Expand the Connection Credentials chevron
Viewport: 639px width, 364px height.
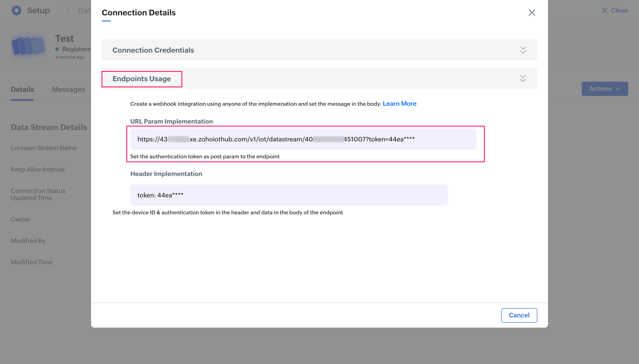[523, 50]
